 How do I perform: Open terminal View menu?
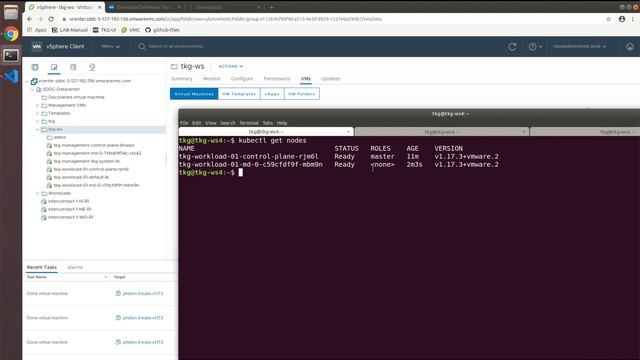211,123
